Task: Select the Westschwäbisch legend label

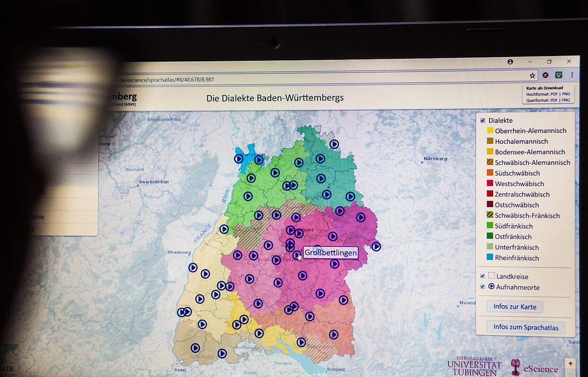Action: click(519, 184)
